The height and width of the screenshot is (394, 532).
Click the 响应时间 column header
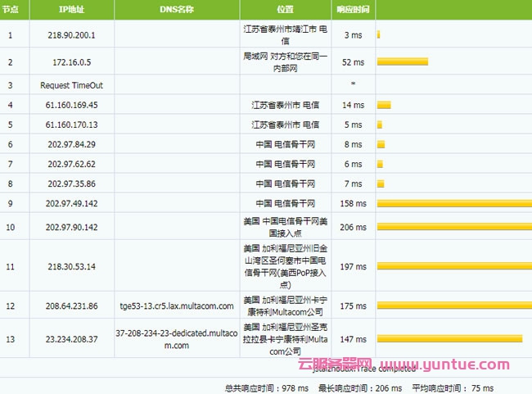(353, 10)
